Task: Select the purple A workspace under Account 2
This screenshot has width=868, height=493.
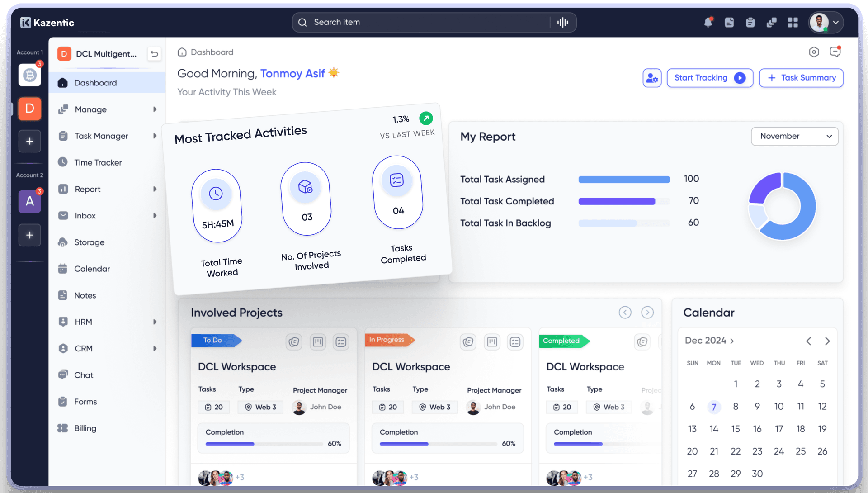Action: click(30, 201)
